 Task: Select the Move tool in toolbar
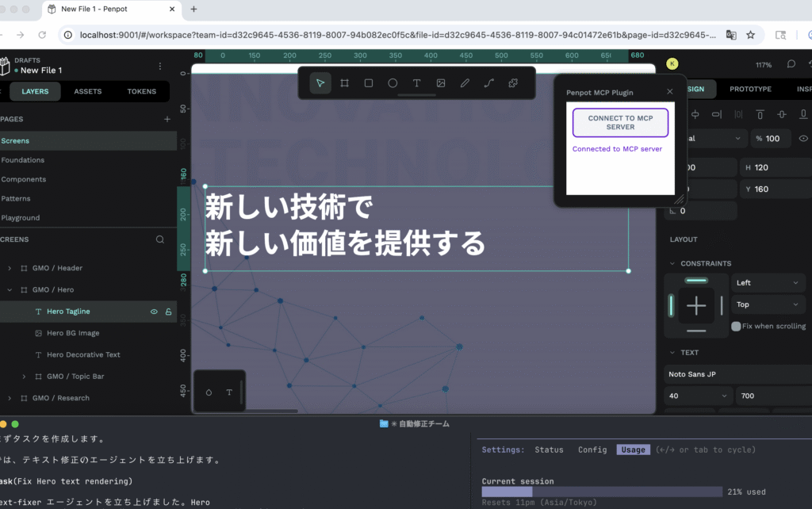320,83
